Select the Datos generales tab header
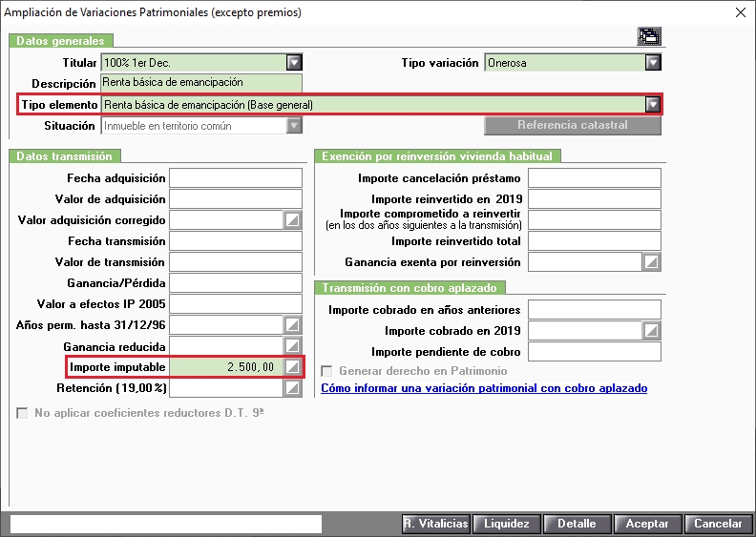This screenshot has width=756, height=537. [x=61, y=40]
